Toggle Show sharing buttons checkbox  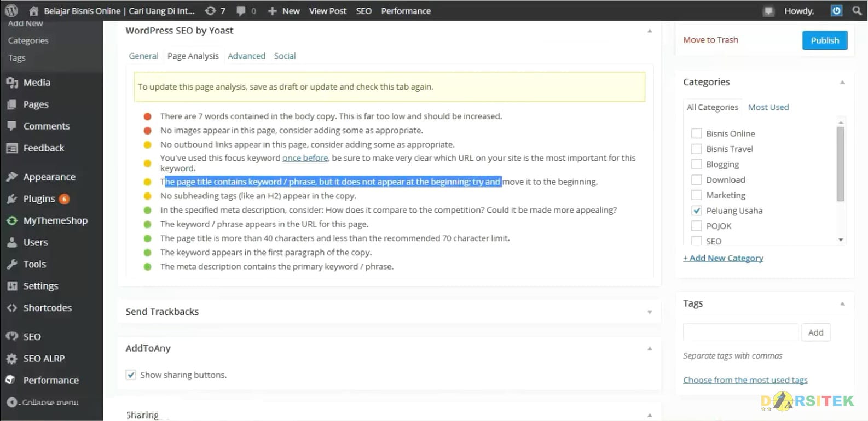click(x=131, y=375)
